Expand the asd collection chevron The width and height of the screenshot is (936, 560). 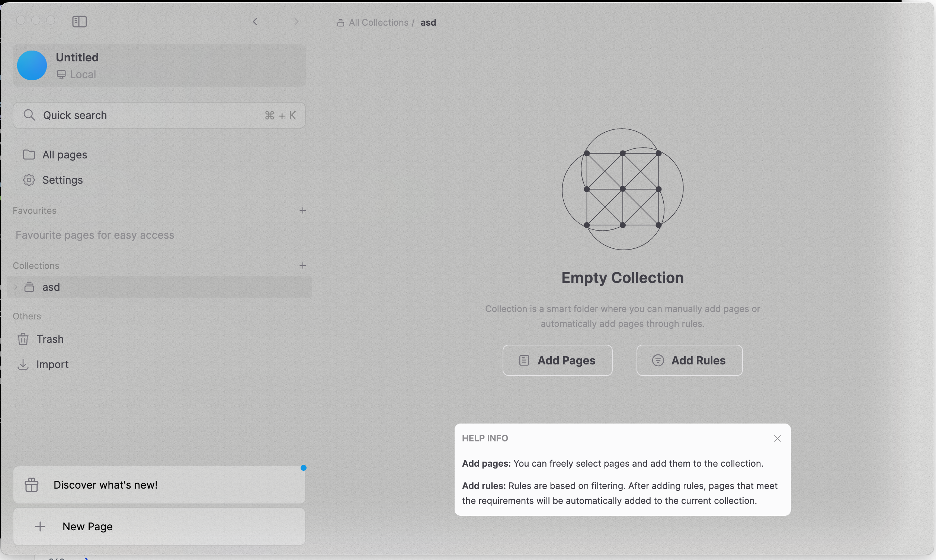[x=16, y=287]
